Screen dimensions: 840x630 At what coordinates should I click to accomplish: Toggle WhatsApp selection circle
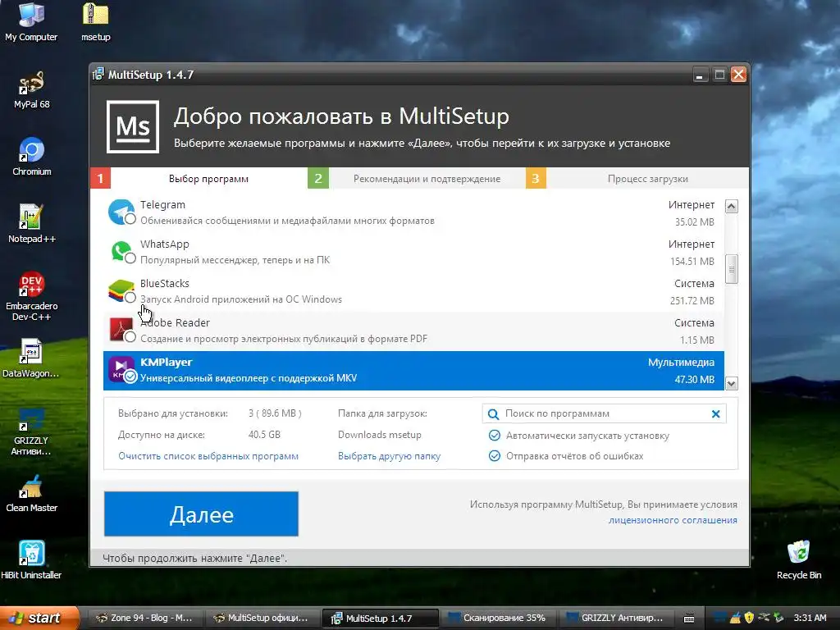(130, 258)
